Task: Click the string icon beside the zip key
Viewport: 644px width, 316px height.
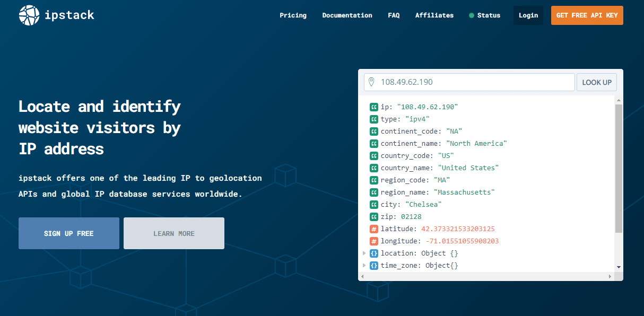Action: coord(374,217)
